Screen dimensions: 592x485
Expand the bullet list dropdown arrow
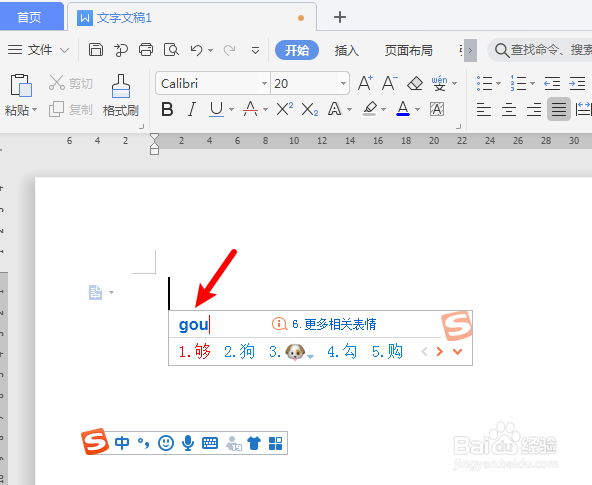498,83
